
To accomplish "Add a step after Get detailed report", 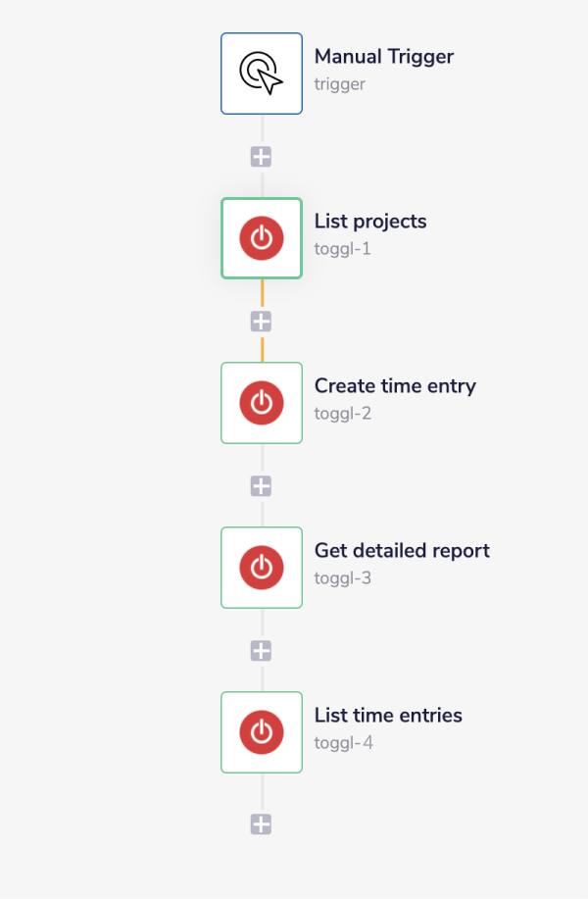I will [x=262, y=650].
